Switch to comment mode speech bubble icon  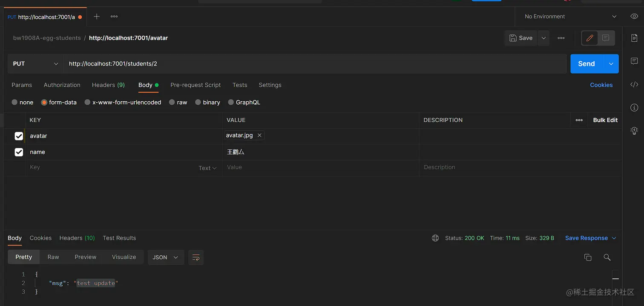pos(606,38)
